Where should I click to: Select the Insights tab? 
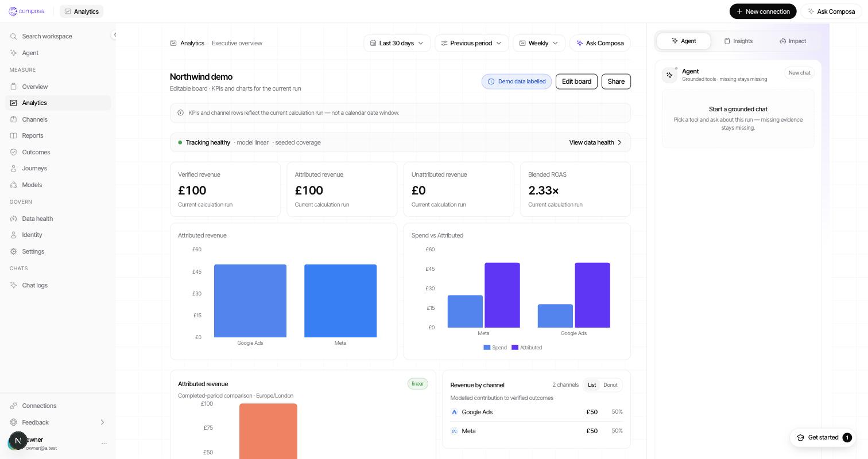[x=738, y=41]
